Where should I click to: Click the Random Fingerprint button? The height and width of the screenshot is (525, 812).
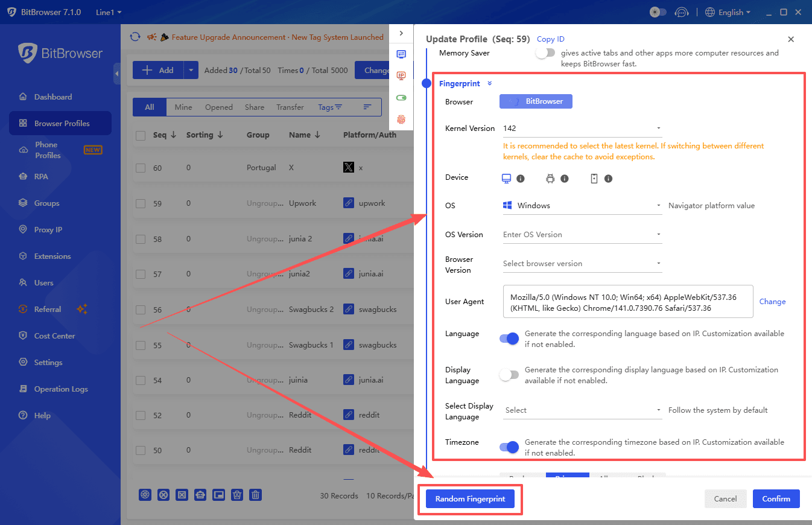pyautogui.click(x=470, y=499)
